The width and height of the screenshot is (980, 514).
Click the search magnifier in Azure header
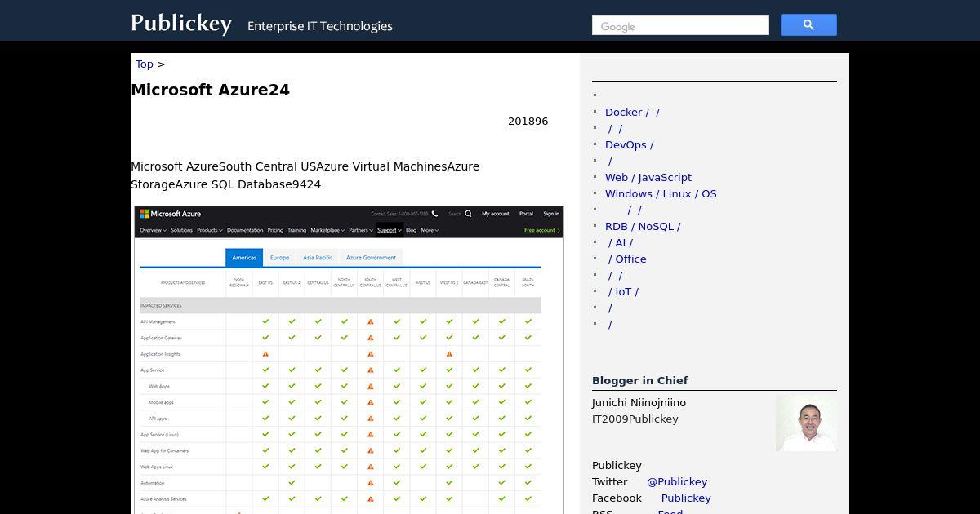tap(468, 214)
